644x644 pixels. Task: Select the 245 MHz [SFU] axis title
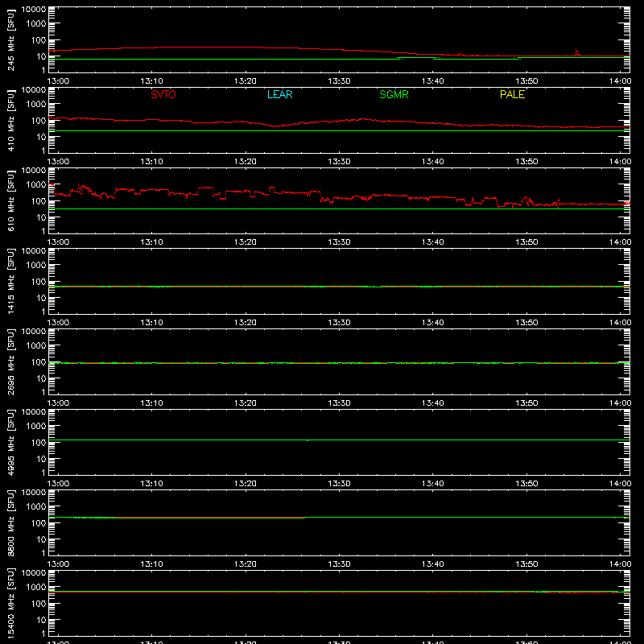(x=10, y=39)
